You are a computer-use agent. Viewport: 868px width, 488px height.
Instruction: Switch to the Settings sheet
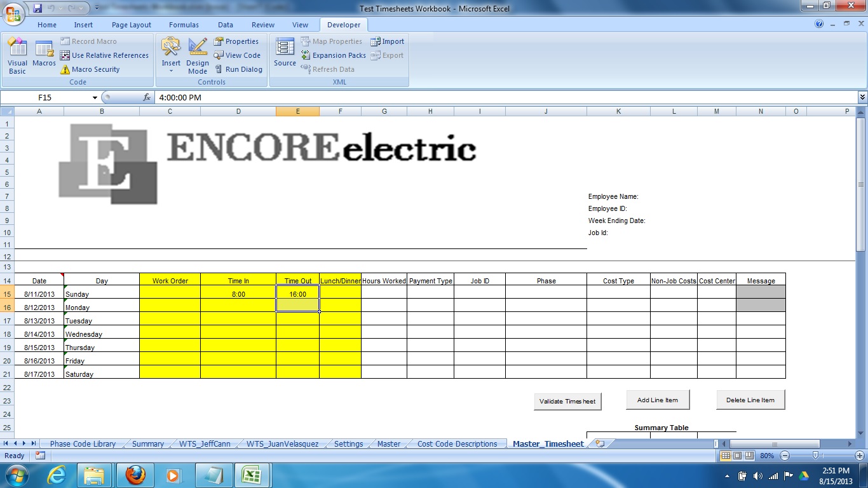(x=348, y=444)
